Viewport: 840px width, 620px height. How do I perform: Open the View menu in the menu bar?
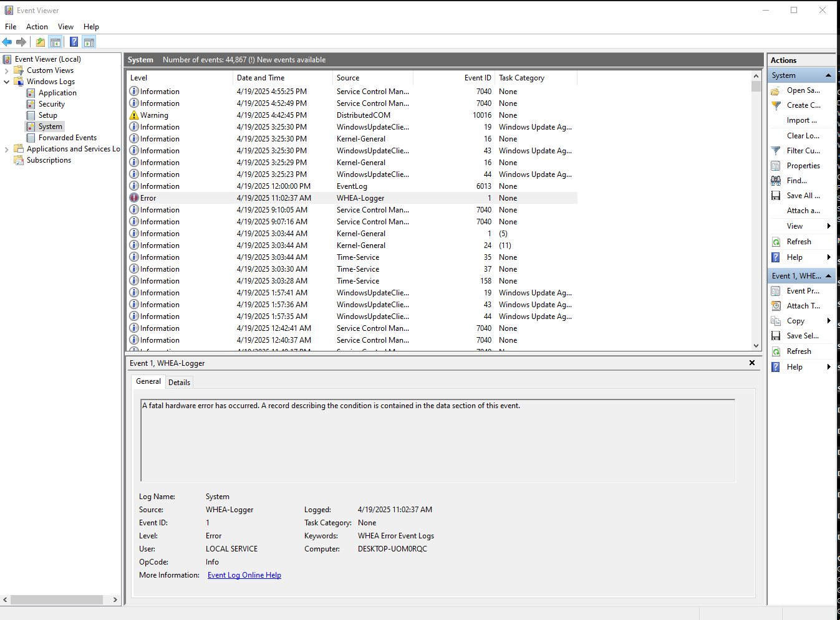coord(65,27)
